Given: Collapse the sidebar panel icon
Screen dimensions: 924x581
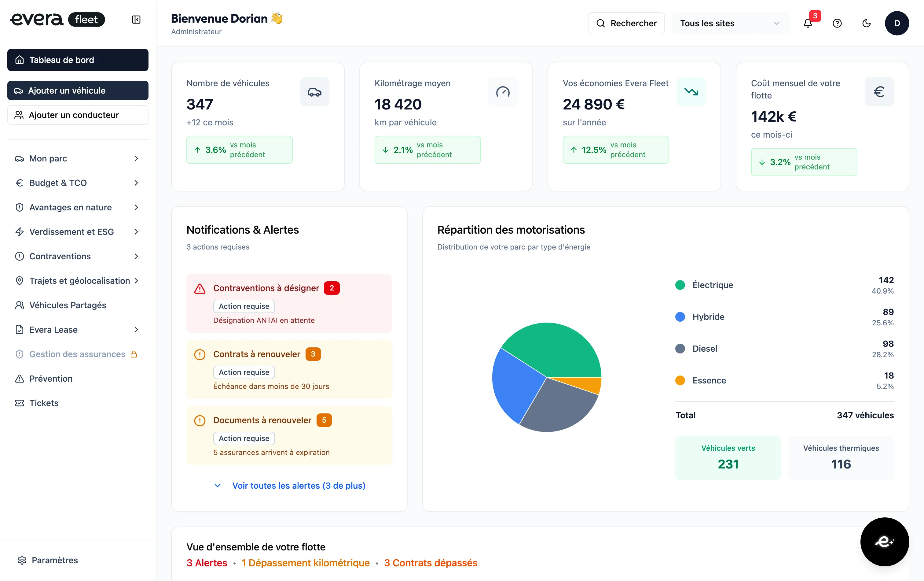Looking at the screenshot, I should pyautogui.click(x=136, y=20).
